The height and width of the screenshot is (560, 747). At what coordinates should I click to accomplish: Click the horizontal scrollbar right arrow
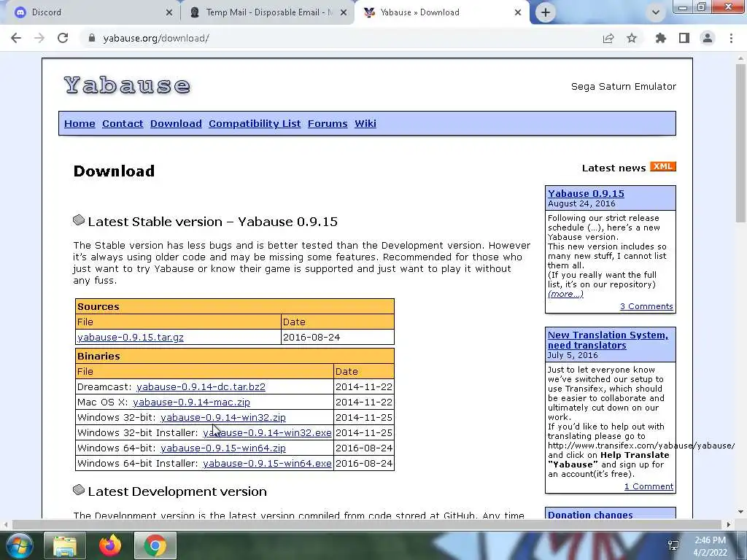point(728,524)
